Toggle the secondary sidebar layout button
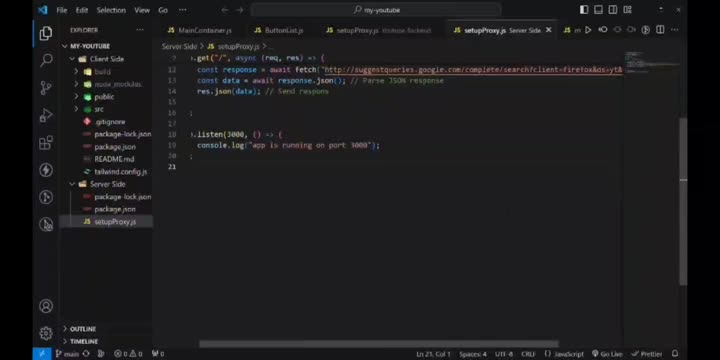The width and height of the screenshot is (720, 360). 613,10
